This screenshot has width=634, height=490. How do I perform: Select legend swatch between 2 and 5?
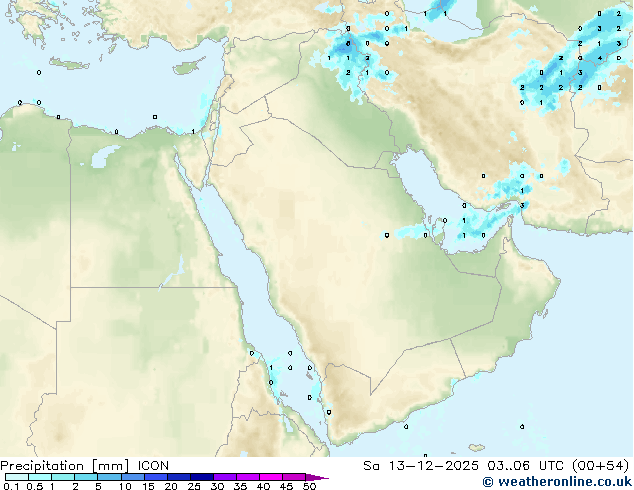click(86, 477)
